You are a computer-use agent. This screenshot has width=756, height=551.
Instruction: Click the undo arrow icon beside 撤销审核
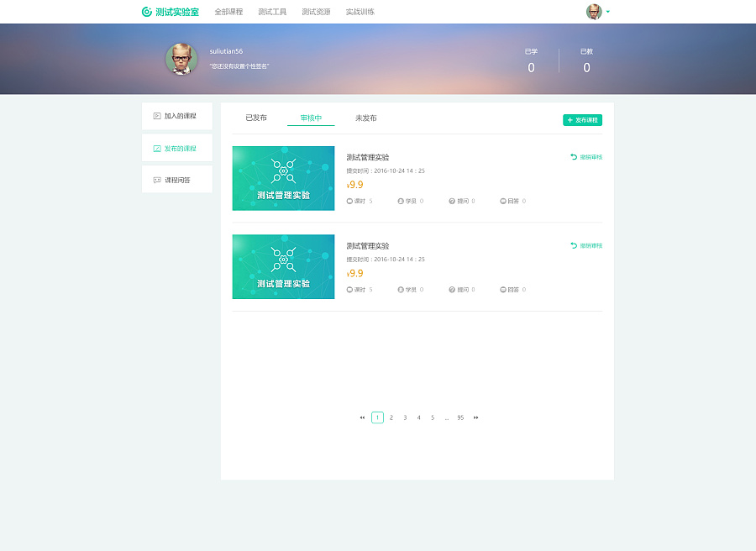click(x=573, y=157)
